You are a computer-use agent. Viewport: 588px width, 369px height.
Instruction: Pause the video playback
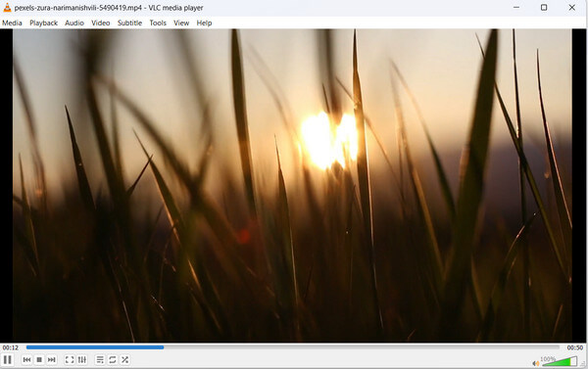[x=7, y=359]
